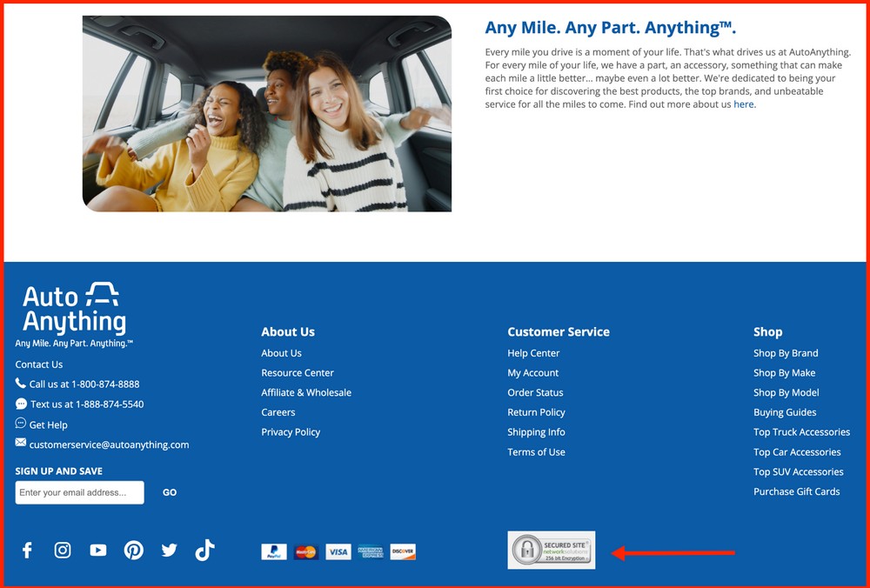Open the Help Center link
Screen dimensions: 870x588
point(533,353)
